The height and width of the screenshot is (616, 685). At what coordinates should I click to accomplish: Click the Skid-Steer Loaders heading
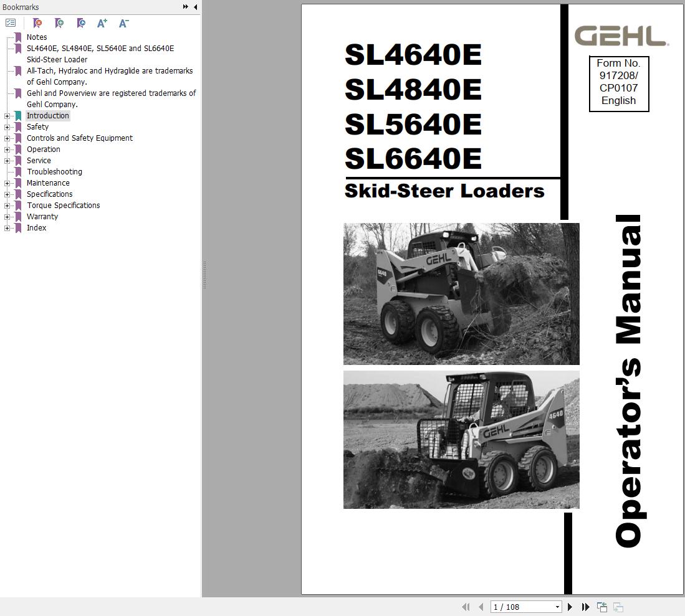444,191
